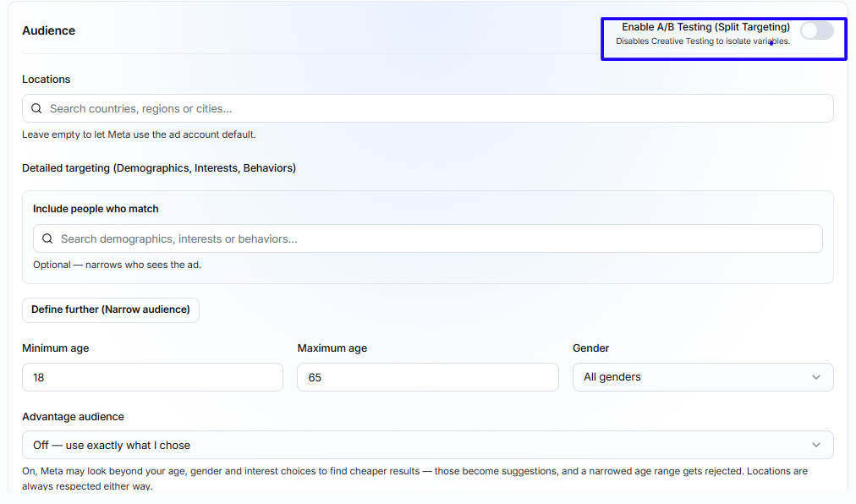Click the Audience section heading
856x504 pixels.
point(48,30)
